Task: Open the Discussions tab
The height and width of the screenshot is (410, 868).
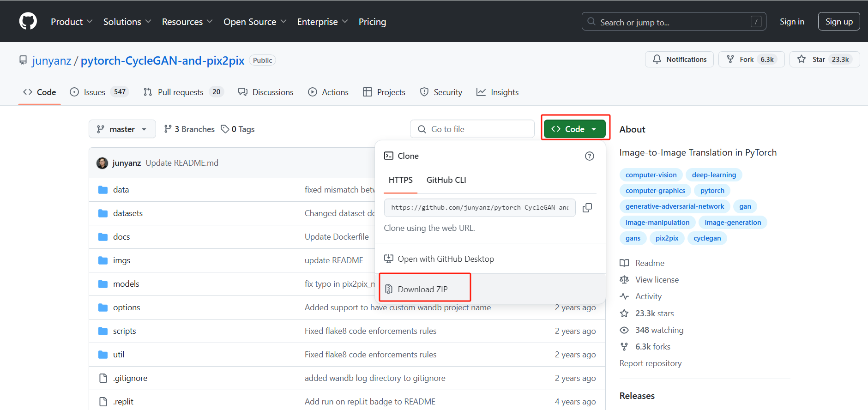Action: point(266,92)
